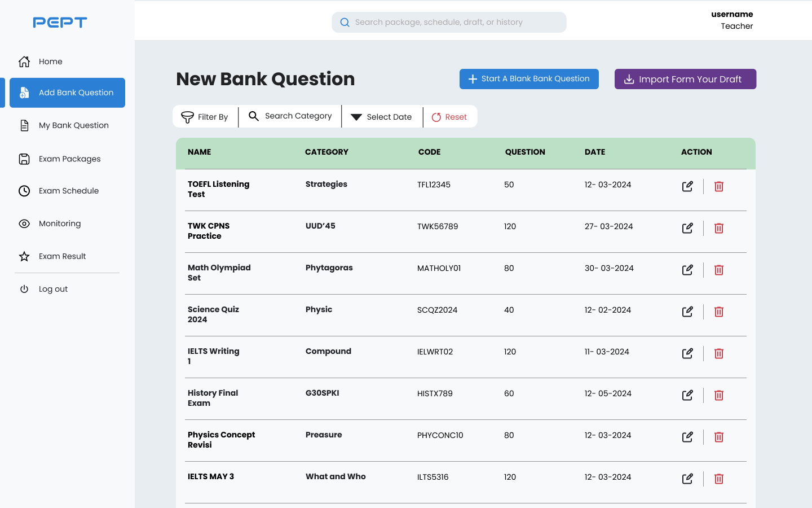Click code TFL12345

pos(434,185)
